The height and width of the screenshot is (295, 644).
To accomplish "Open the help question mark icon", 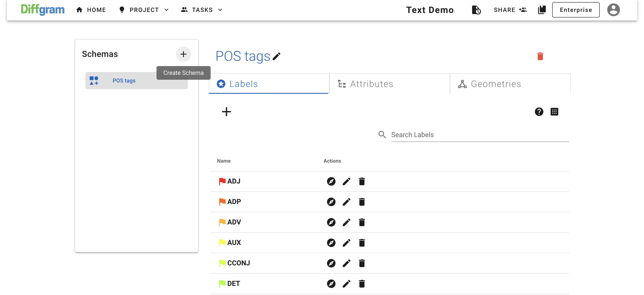I will pos(539,112).
